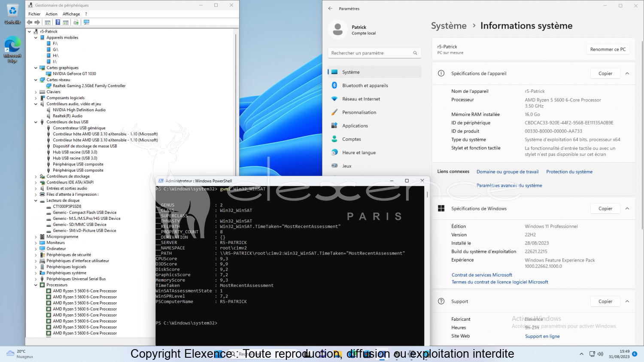This screenshot has width=644, height=362.
Task: Toggle the action pane toolbar icon
Action: pyautogui.click(x=66, y=22)
